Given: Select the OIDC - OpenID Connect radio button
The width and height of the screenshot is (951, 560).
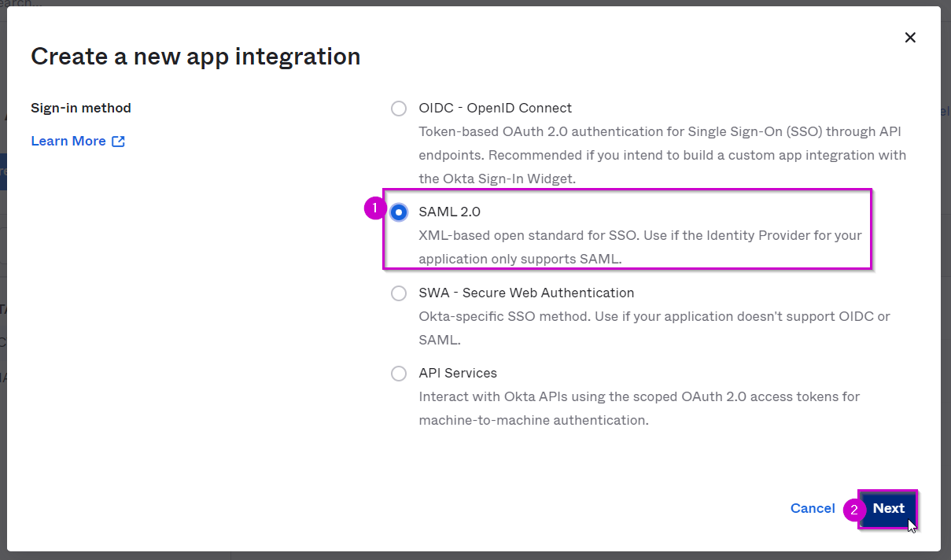Looking at the screenshot, I should [399, 109].
